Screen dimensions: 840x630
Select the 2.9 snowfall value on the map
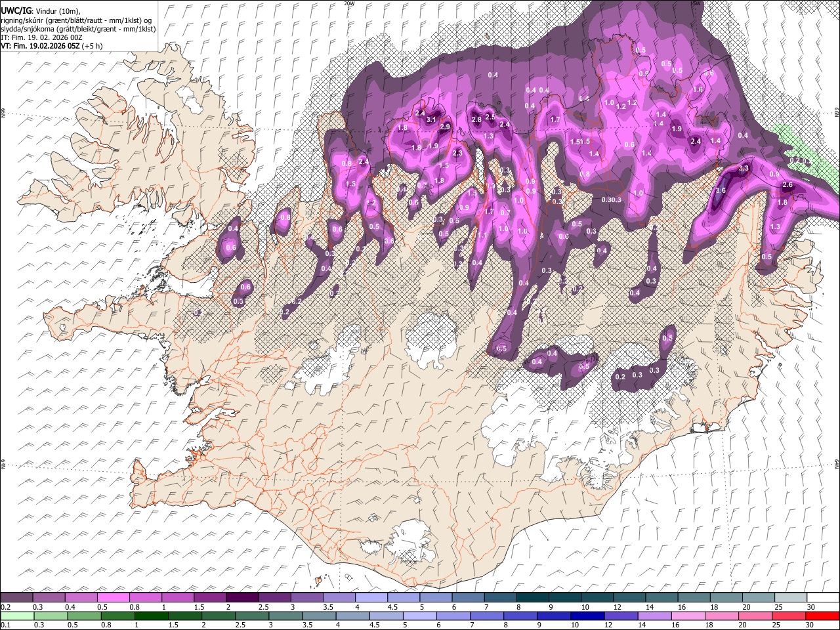445,127
